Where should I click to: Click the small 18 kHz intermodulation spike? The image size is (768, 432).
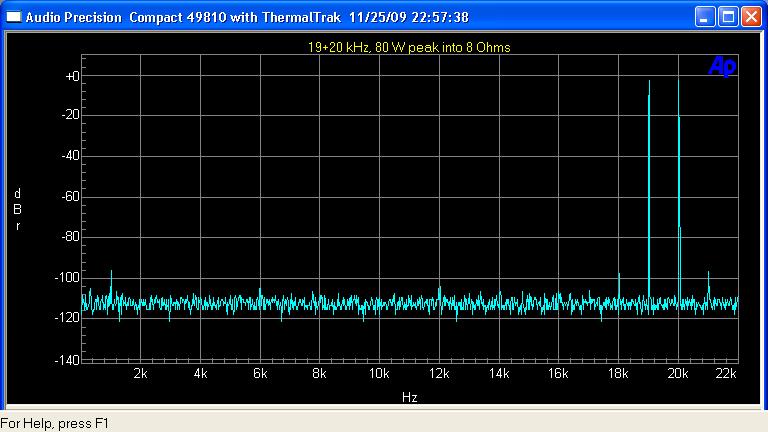[x=619, y=286]
